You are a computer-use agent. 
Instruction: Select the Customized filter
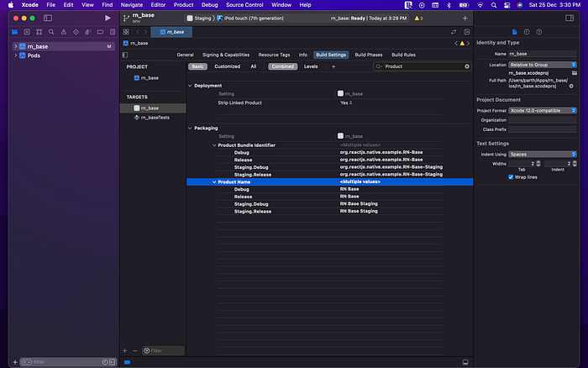coord(228,66)
